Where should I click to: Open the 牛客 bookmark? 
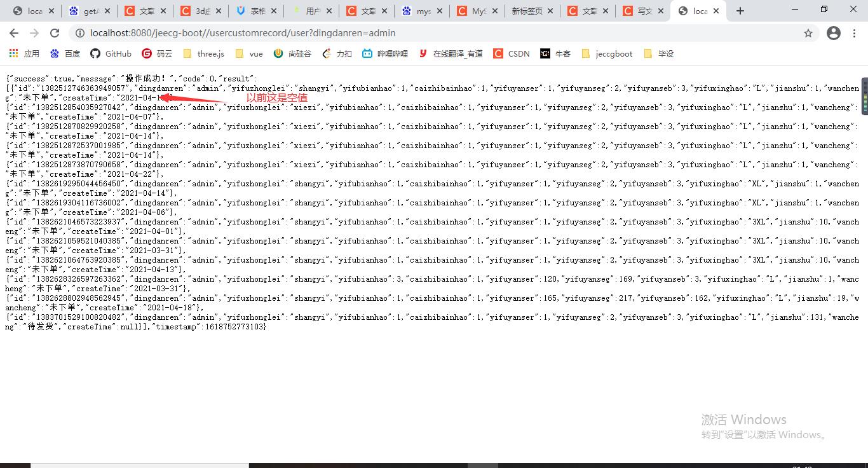pos(555,53)
